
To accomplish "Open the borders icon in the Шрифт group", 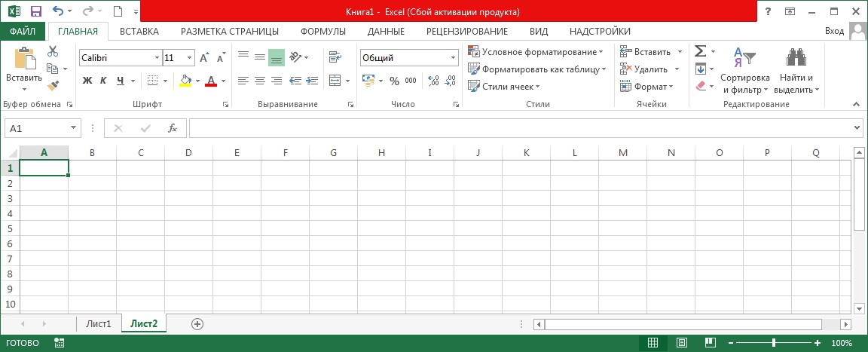I will 154,81.
